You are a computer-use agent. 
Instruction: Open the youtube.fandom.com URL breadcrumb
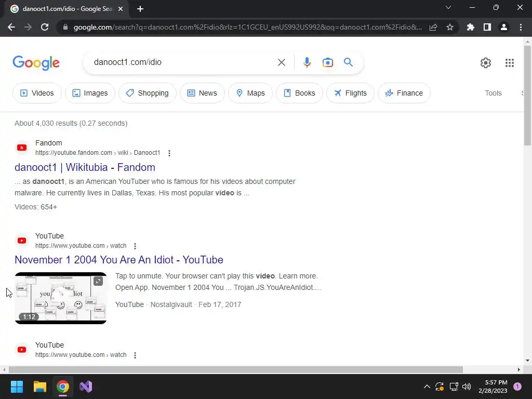pyautogui.click(x=98, y=153)
